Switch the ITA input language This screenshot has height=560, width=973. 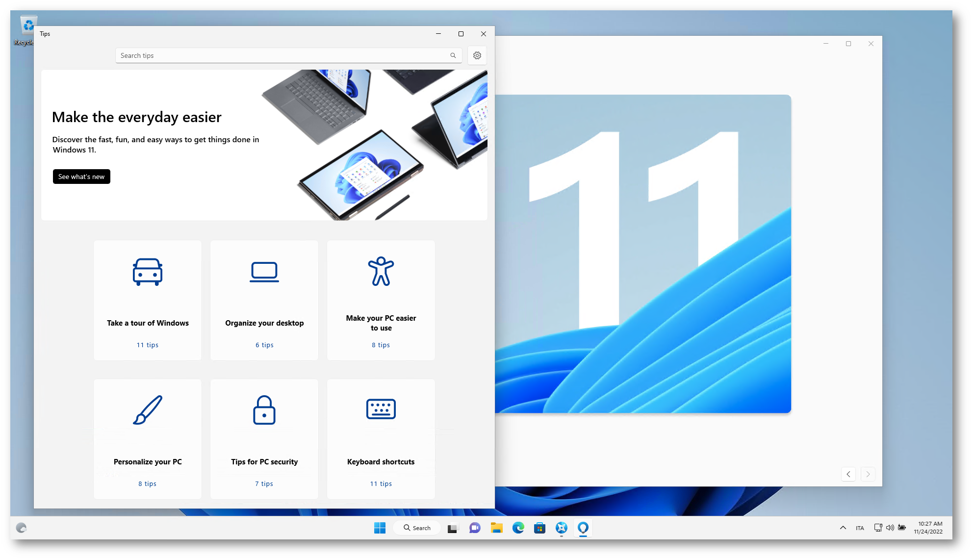point(860,528)
